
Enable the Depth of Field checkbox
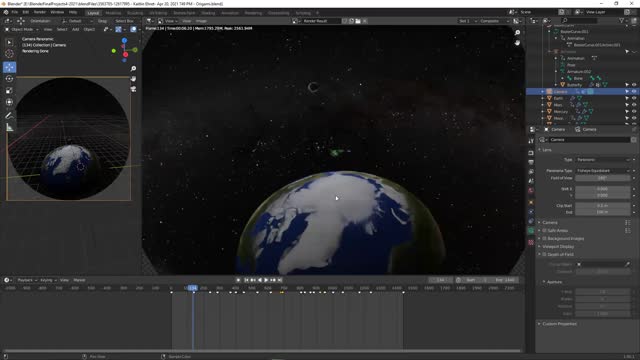(x=544, y=254)
